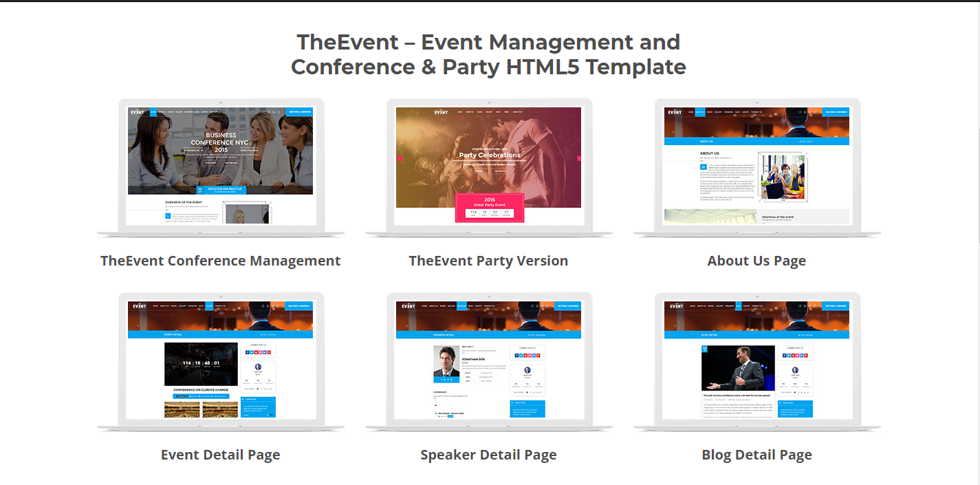The height and width of the screenshot is (485, 980).
Task: Click the pink right arrow in Party preview
Action: (x=579, y=158)
